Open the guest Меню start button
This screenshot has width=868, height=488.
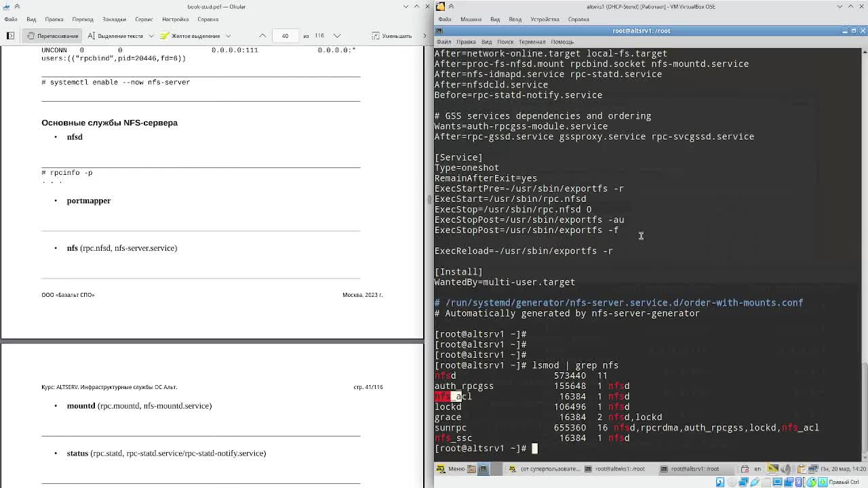click(x=452, y=468)
